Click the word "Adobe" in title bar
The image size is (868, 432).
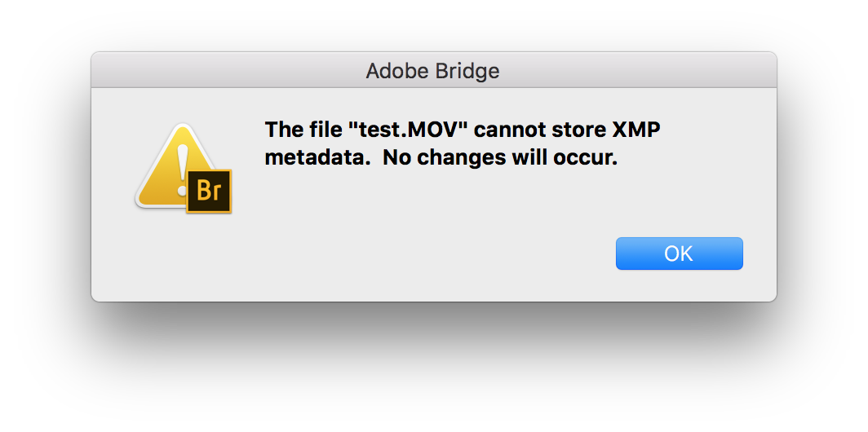click(395, 71)
